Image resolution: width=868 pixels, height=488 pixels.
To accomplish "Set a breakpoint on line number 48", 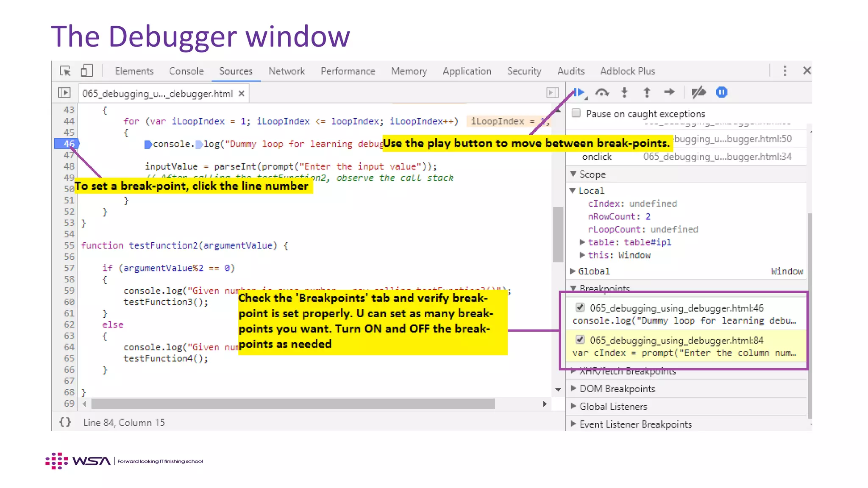I will tap(69, 166).
